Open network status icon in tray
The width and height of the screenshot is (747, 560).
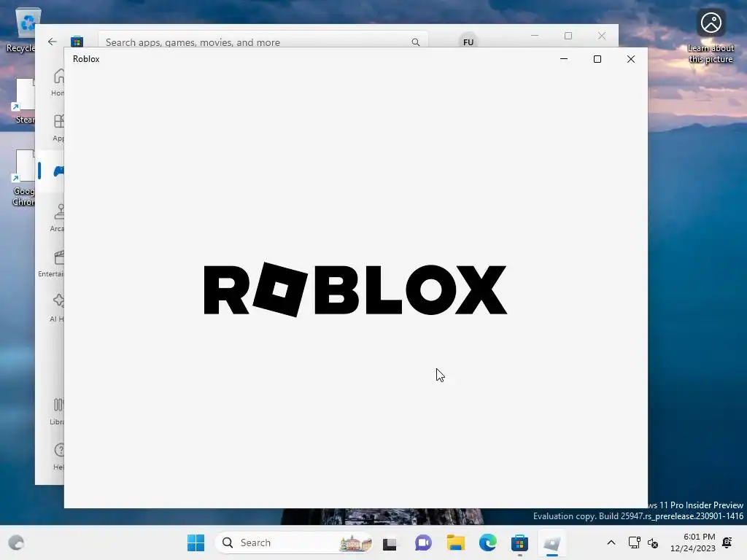point(634,542)
